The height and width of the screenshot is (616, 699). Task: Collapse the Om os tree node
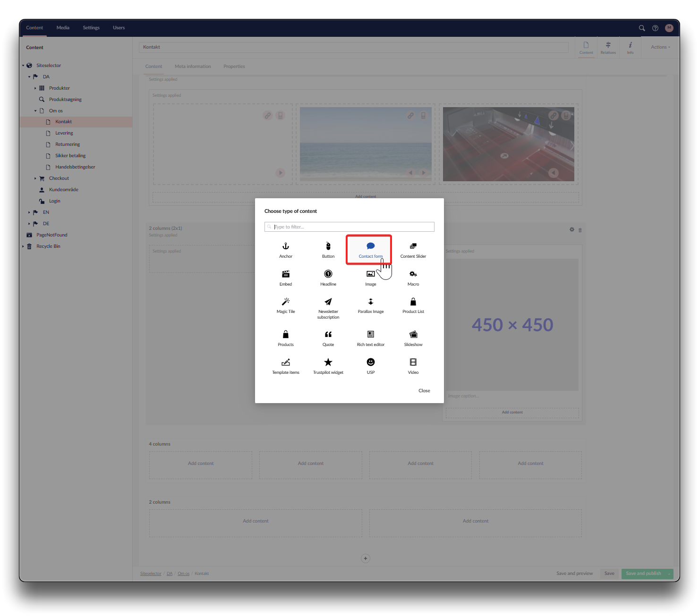(35, 111)
